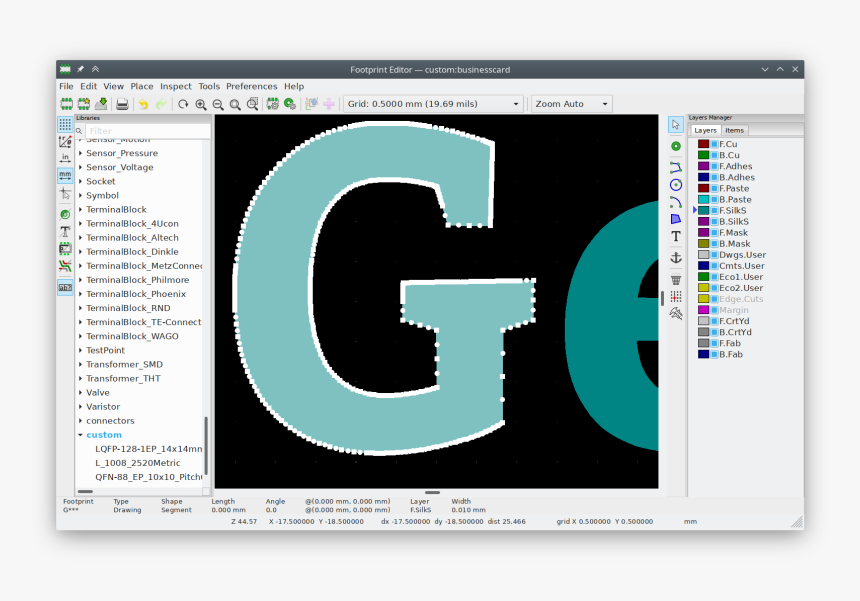The height and width of the screenshot is (601, 860).
Task: Zoom in on the canvas
Action: click(x=201, y=104)
